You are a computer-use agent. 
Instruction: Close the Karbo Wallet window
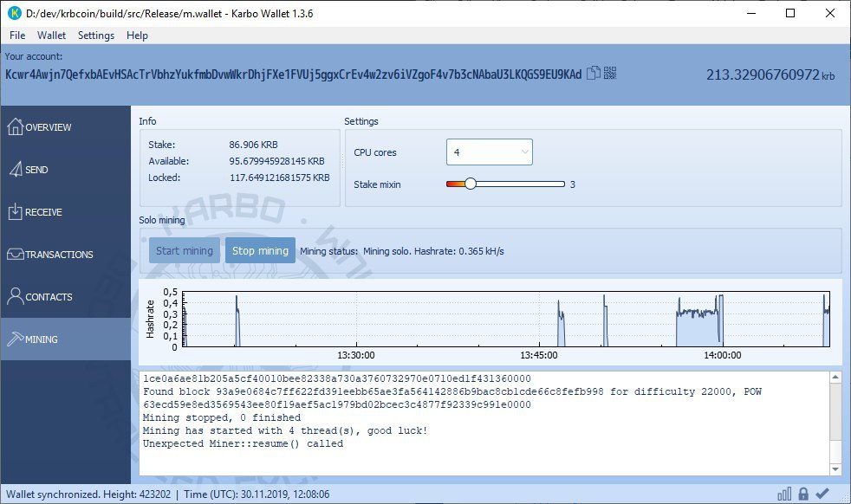[x=830, y=13]
